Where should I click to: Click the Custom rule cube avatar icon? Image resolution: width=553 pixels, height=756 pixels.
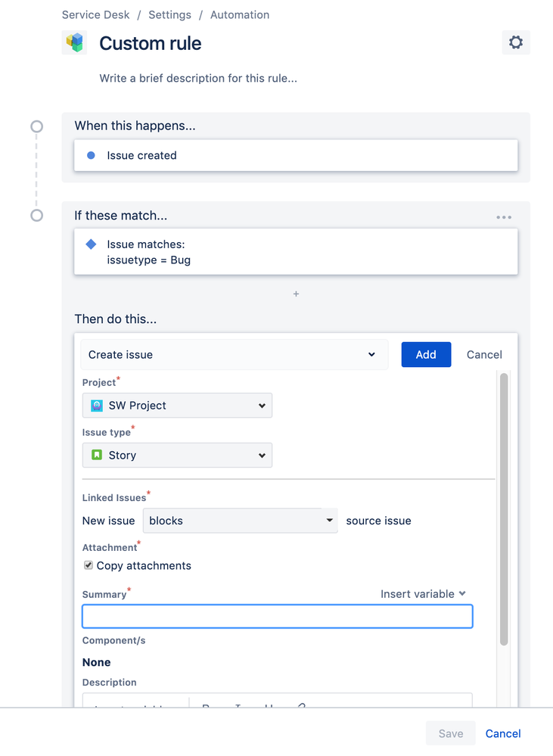click(74, 43)
